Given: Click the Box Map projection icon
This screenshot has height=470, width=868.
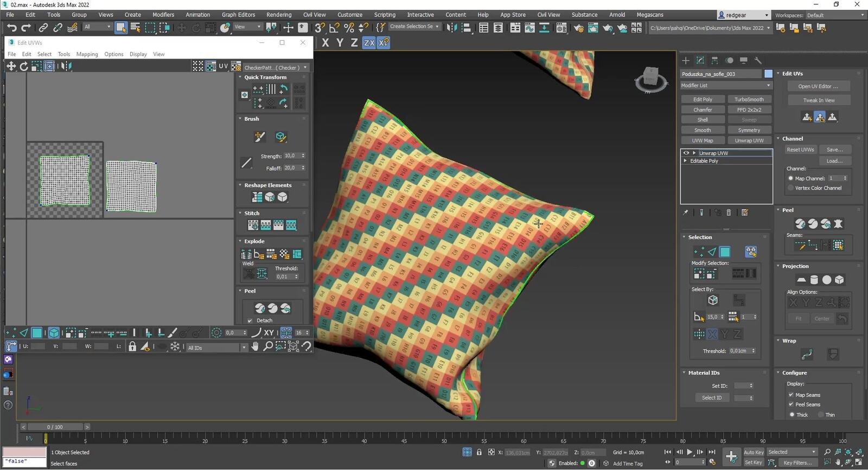Looking at the screenshot, I should click(839, 280).
